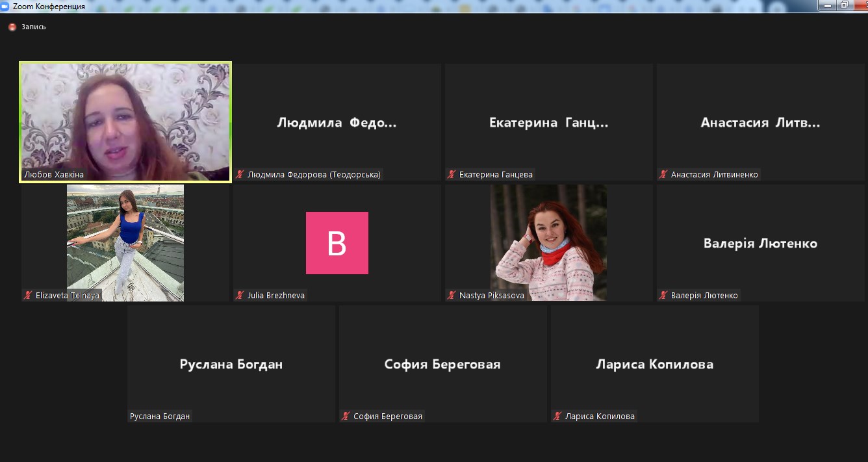The width and height of the screenshot is (868, 462).
Task: Click the large Екатерина Ганц... name tile
Action: pos(549,122)
